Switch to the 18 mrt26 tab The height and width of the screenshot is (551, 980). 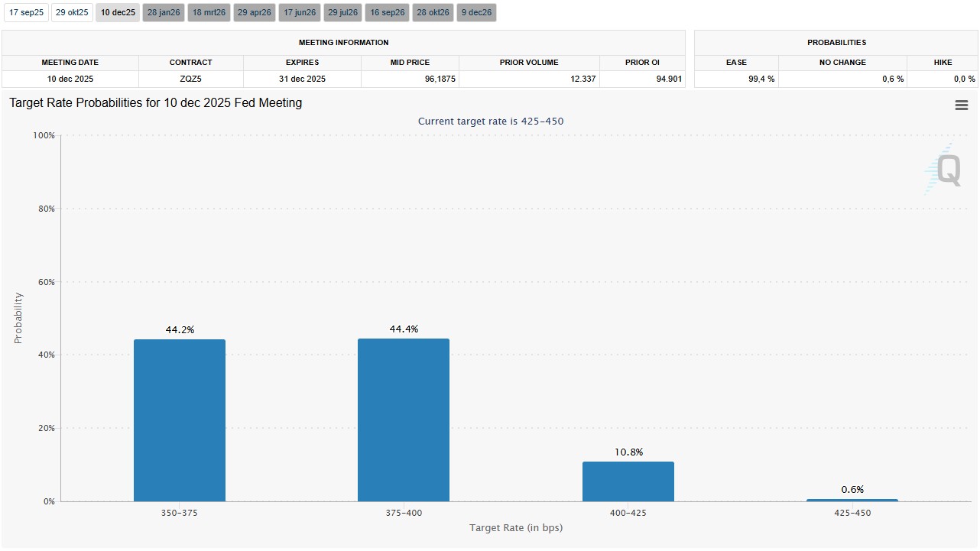(x=209, y=13)
